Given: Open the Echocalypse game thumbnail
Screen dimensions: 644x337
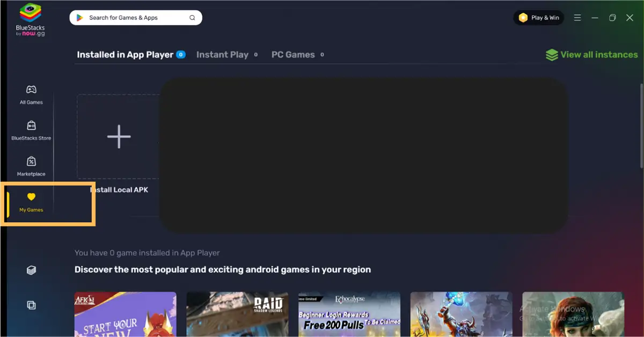Looking at the screenshot, I should [x=349, y=314].
